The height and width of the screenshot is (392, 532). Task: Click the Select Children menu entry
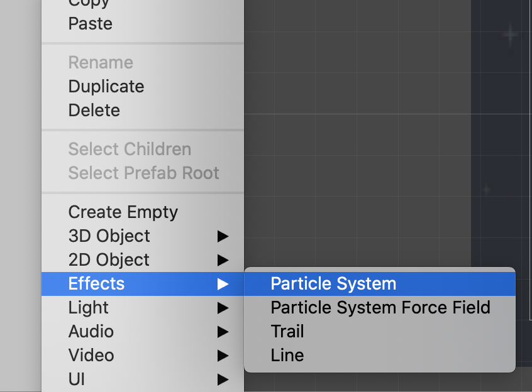[x=130, y=150]
